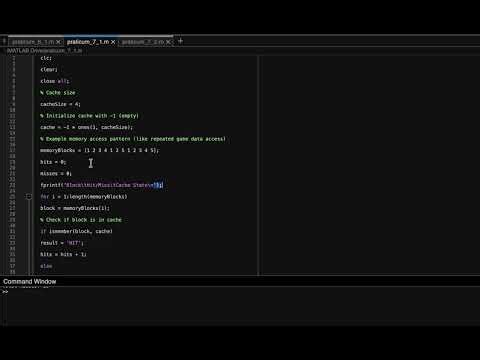
Task: Click the 'if ismember(block, cache)' line
Action: click(76, 231)
